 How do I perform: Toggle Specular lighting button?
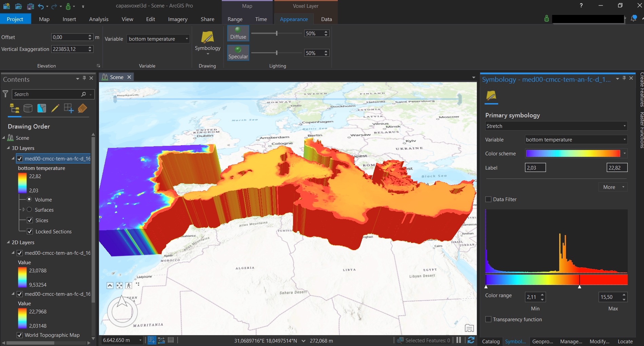tap(238, 53)
